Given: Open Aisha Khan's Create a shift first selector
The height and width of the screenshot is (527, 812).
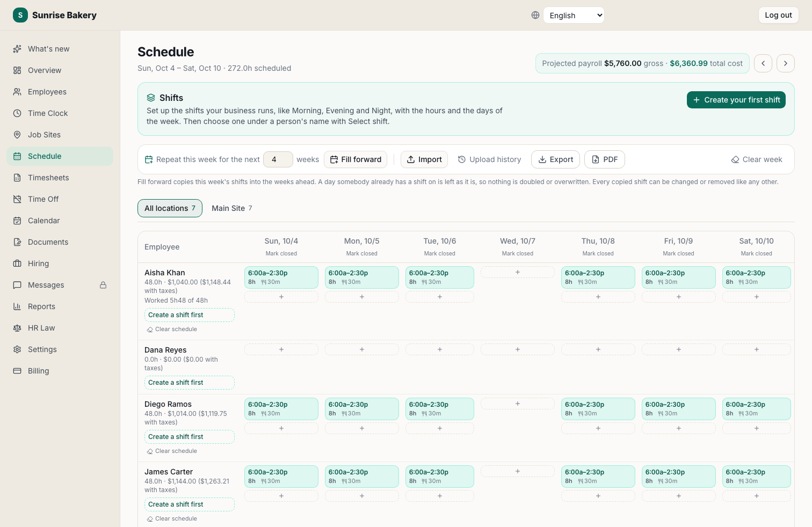Looking at the screenshot, I should pos(190,315).
